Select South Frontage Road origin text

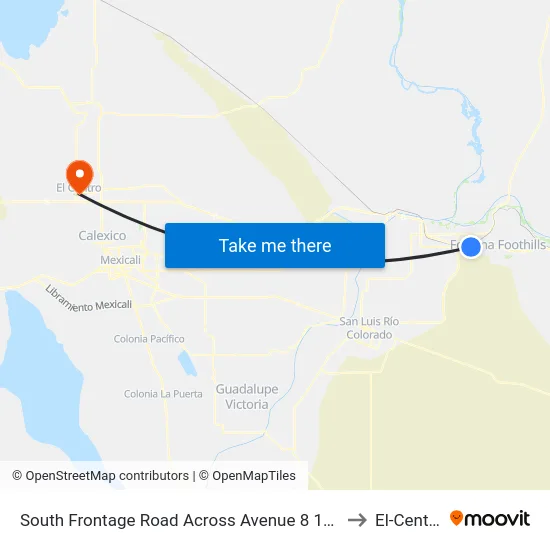(177, 520)
